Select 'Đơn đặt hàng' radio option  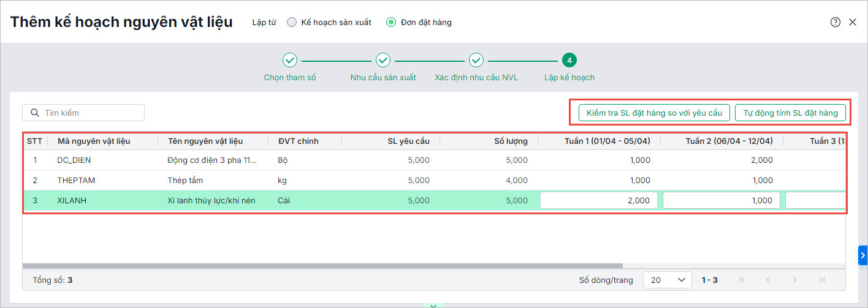pyautogui.click(x=391, y=23)
